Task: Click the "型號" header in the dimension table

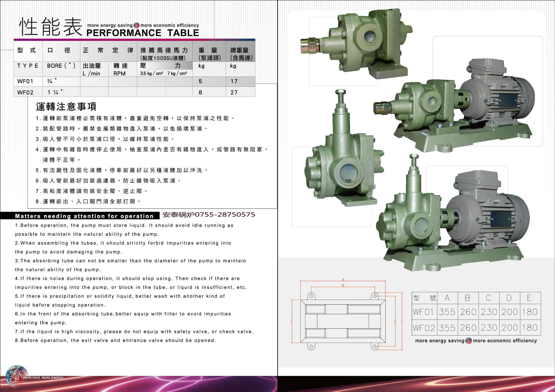Action: pyautogui.click(x=425, y=298)
